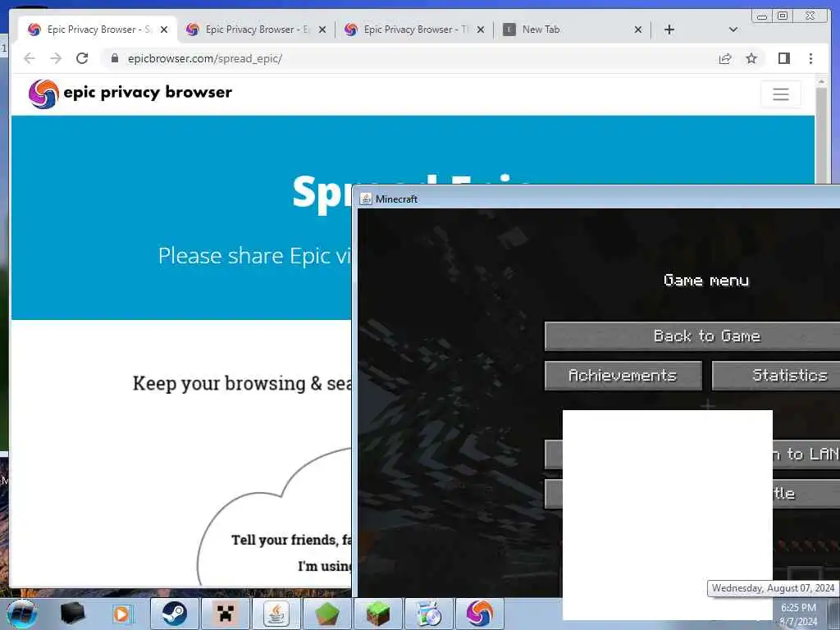Bookmark this page with the star icon

pyautogui.click(x=751, y=58)
